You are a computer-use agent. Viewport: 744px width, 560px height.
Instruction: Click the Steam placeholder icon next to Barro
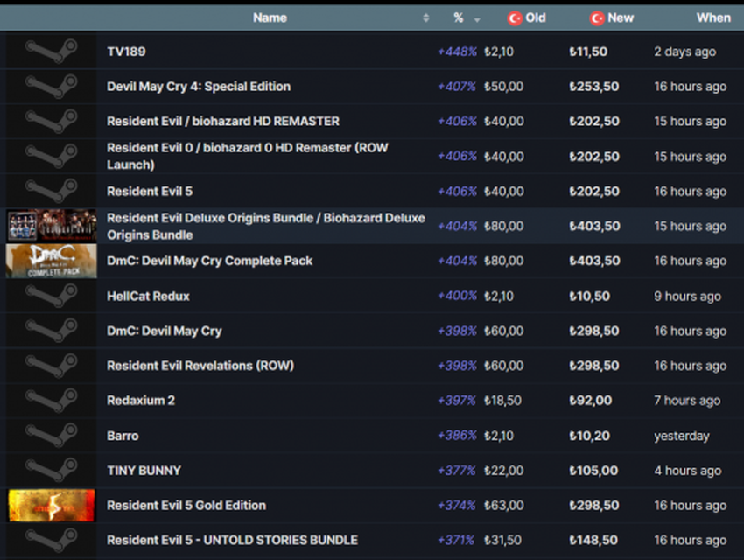(x=51, y=436)
